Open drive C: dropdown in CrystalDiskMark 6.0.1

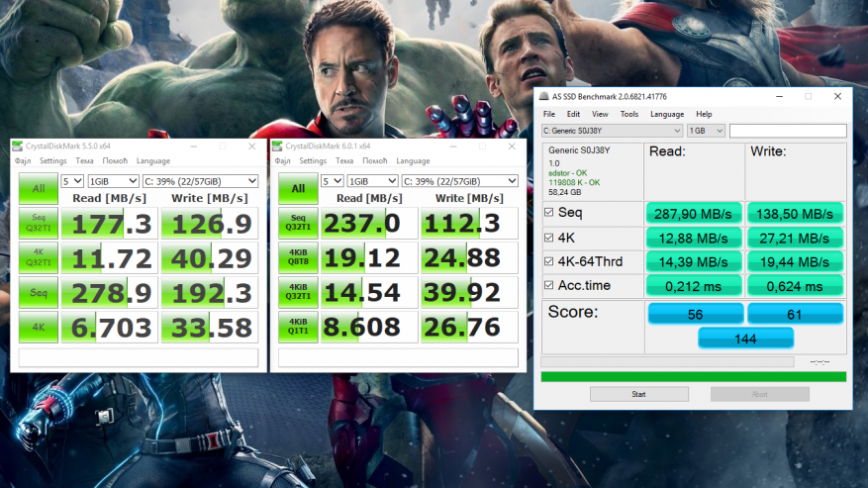pyautogui.click(x=460, y=181)
